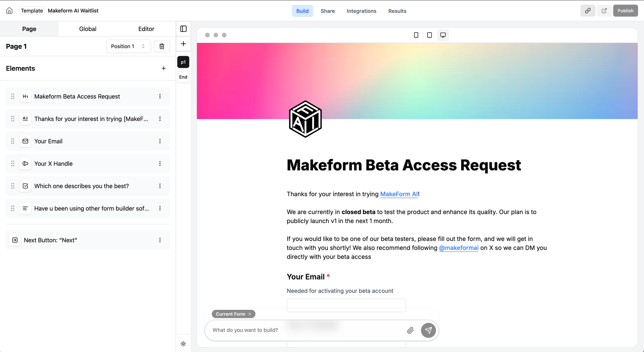Click the external link icon top-right toolbar
This screenshot has height=352, width=644.
[604, 10]
